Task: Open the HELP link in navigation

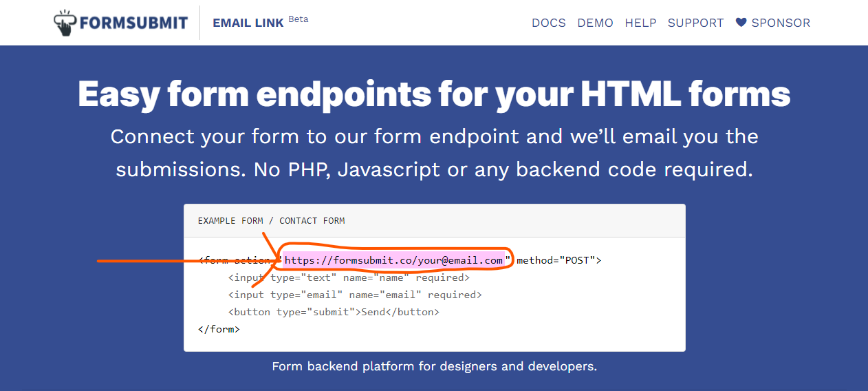Action: click(x=640, y=23)
